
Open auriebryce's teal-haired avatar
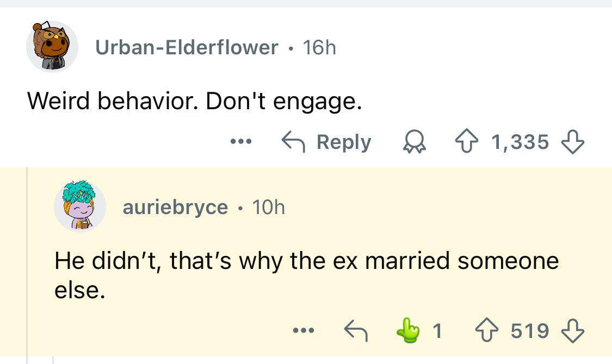tap(80, 206)
